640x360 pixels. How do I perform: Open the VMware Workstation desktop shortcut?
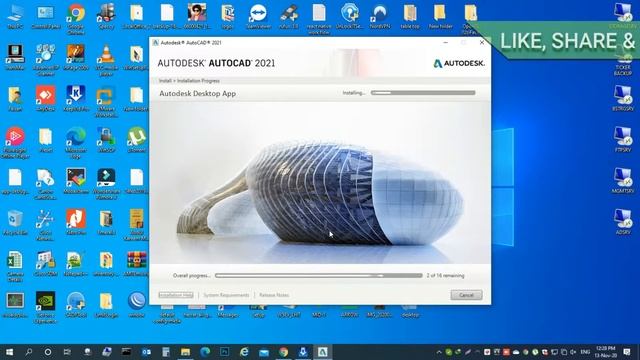tap(106, 102)
